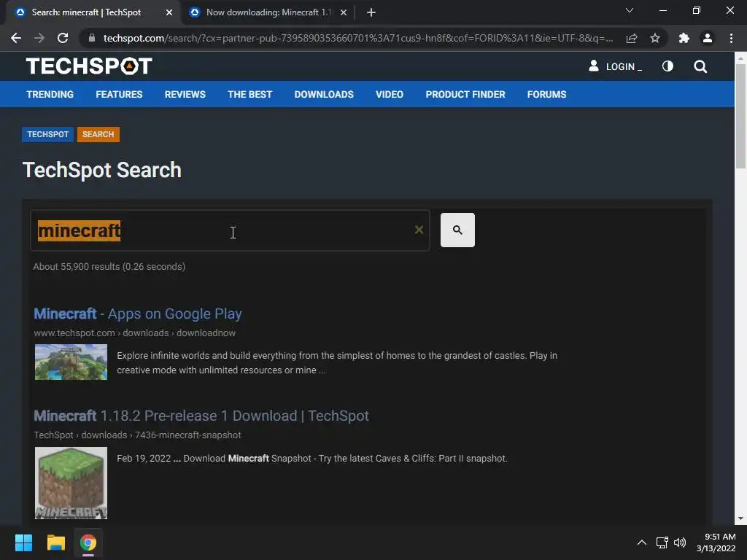Show hidden system tray icons

coord(642,542)
